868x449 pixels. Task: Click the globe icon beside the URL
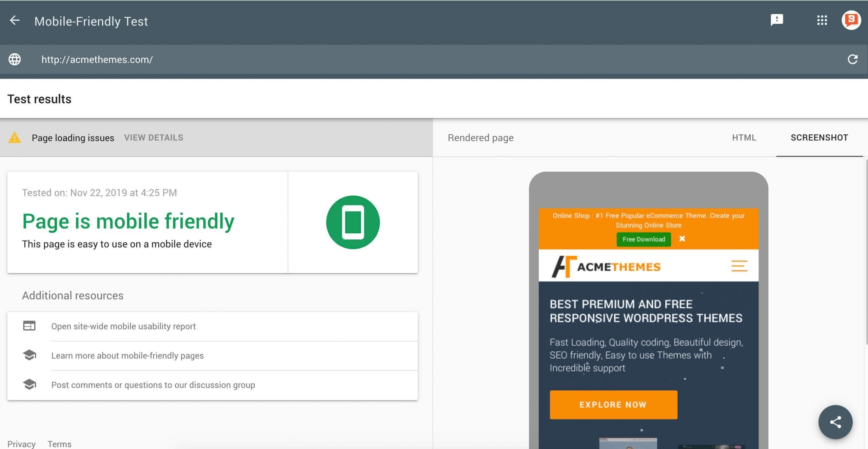(15, 59)
